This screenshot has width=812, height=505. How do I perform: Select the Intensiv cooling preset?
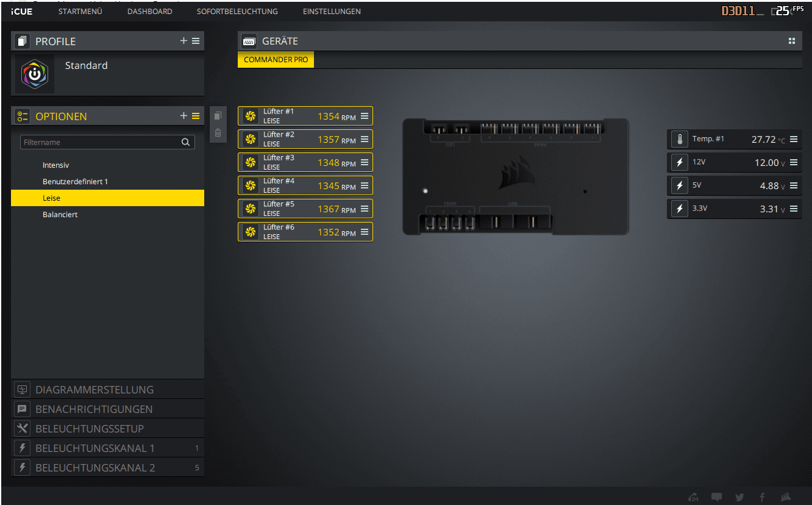click(107, 165)
